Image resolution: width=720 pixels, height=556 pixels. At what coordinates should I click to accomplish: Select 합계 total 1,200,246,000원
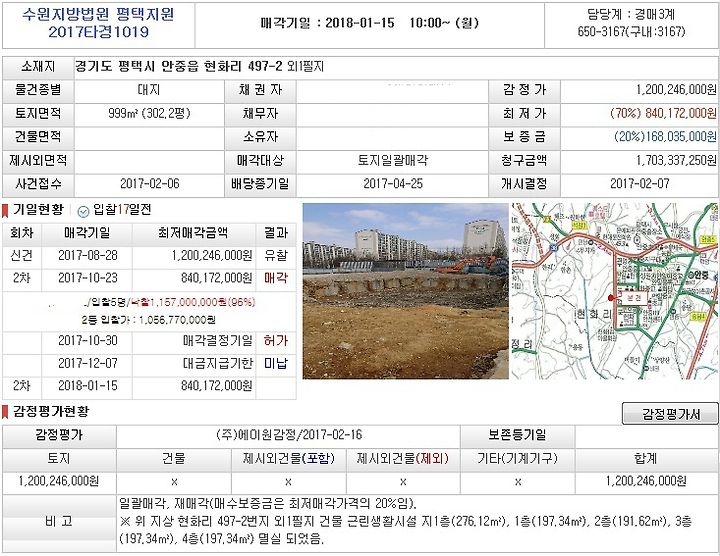click(x=646, y=481)
